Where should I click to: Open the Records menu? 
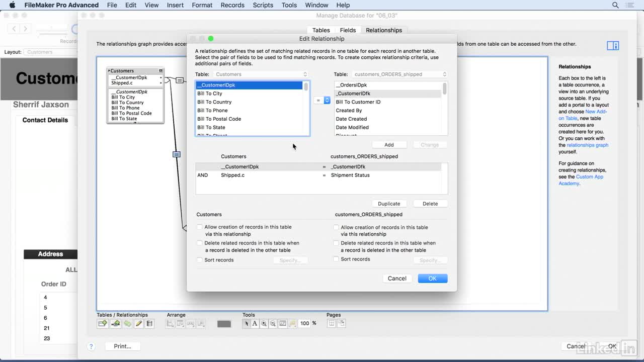(x=232, y=5)
